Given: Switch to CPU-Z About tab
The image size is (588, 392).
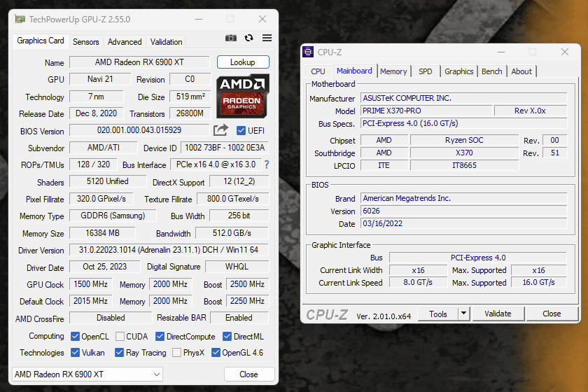Looking at the screenshot, I should click(x=521, y=71).
